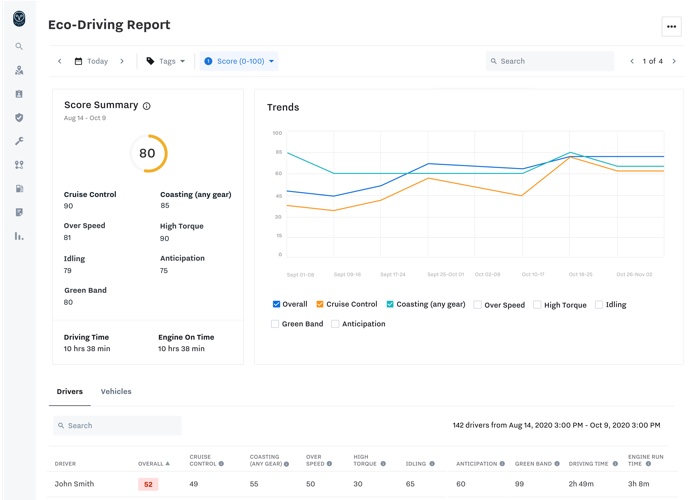Click the Score Summary info icon
The width and height of the screenshot is (700, 500).
(146, 106)
